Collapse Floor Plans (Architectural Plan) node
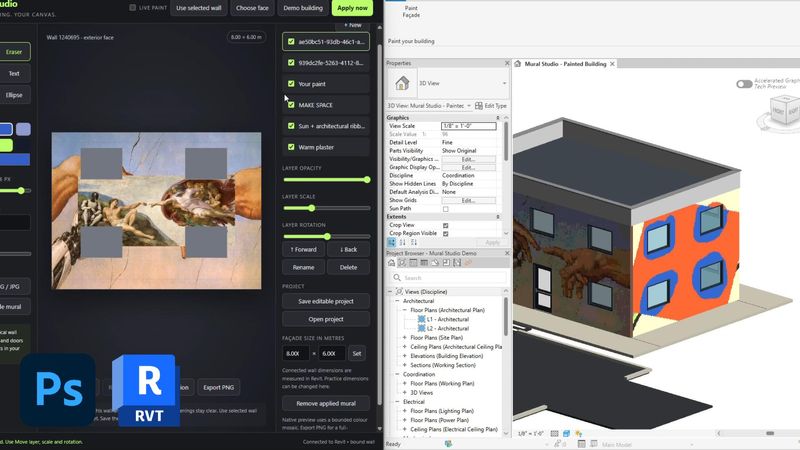The width and height of the screenshot is (800, 450). click(405, 310)
